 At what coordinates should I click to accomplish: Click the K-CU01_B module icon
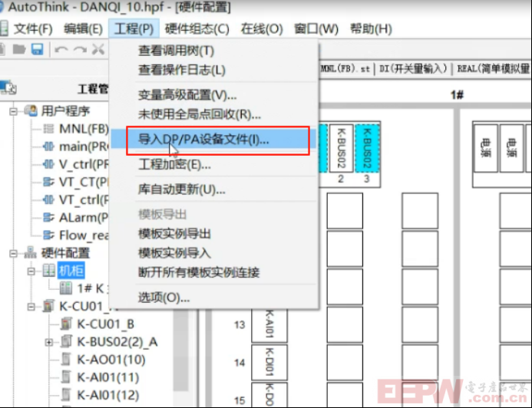(x=67, y=324)
